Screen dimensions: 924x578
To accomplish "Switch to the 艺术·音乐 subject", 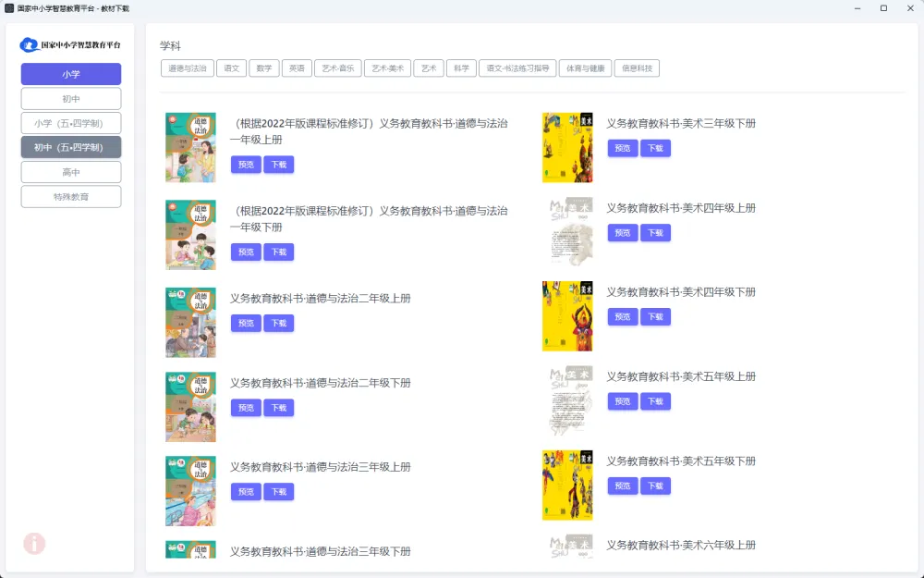I will (x=337, y=68).
